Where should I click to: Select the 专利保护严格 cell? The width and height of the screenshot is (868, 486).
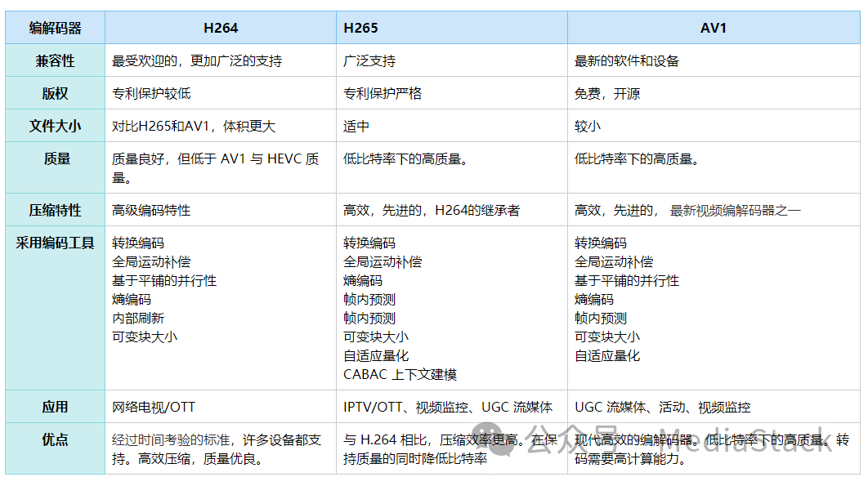coord(383,94)
